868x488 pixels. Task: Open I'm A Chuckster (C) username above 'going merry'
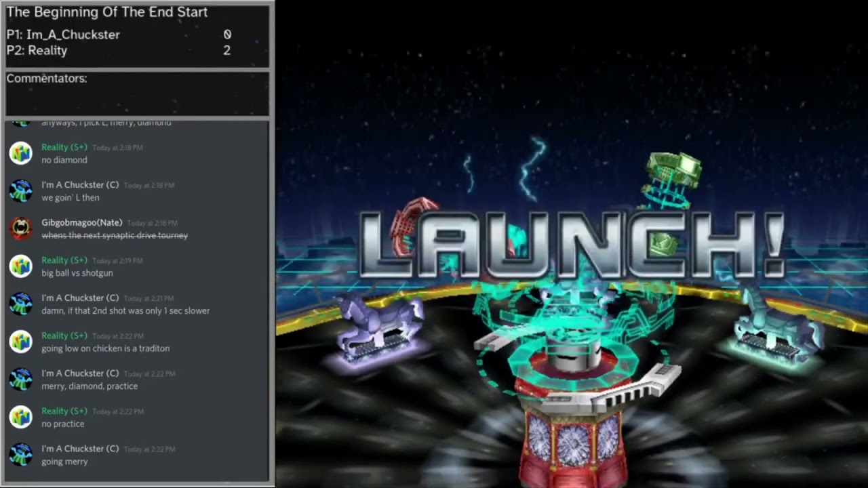pos(80,449)
